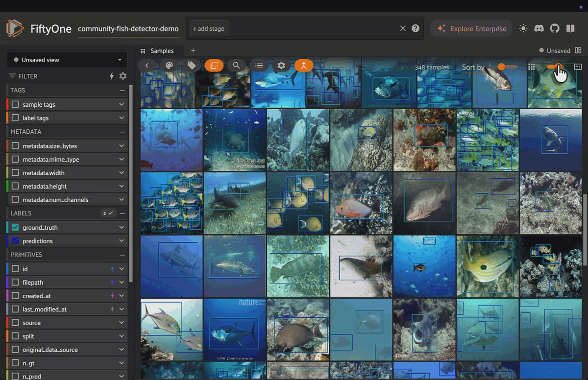Click the grid layout icon near zoom slider
The width and height of the screenshot is (588, 380).
point(532,67)
